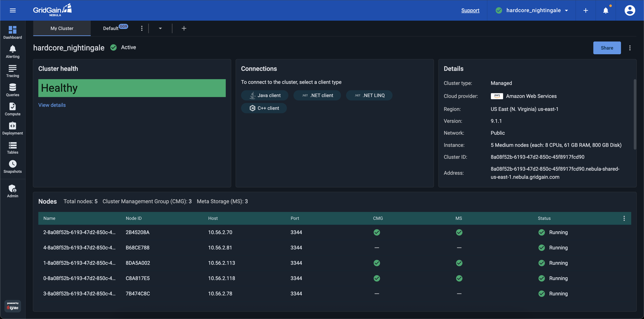
Task: Open the Dashboard sidebar section
Action: click(13, 33)
